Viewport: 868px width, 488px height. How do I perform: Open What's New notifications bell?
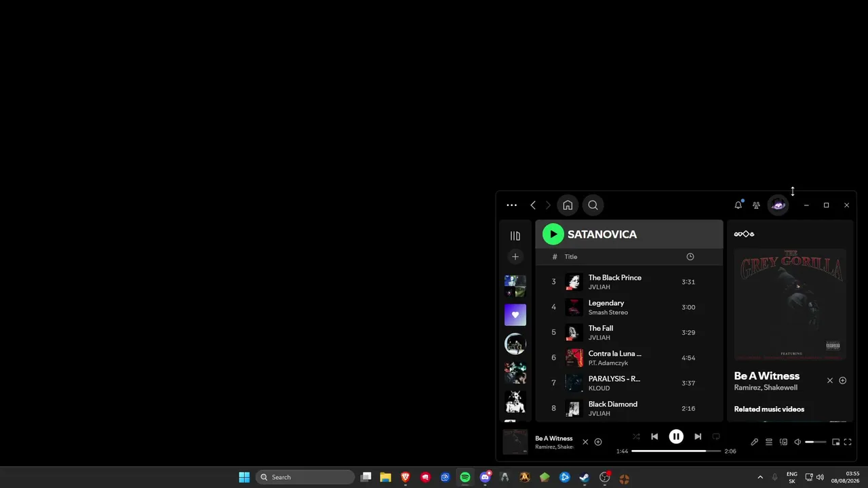pos(738,205)
